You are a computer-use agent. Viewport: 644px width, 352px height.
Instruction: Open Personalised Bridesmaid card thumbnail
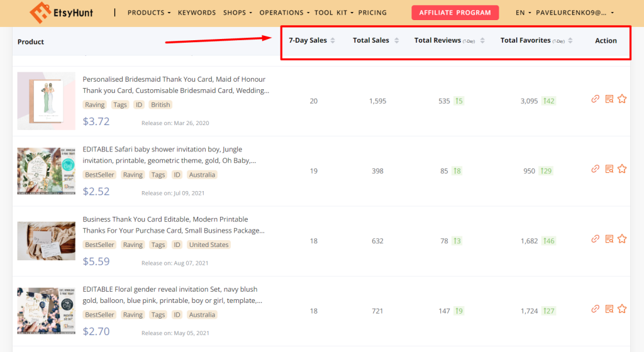click(47, 101)
